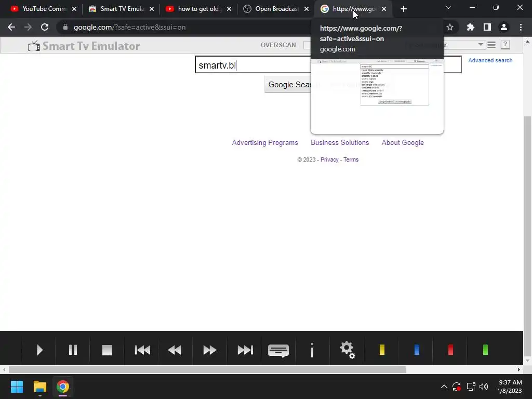This screenshot has width=532, height=399.
Task: Open the About Google link
Action: click(x=403, y=142)
